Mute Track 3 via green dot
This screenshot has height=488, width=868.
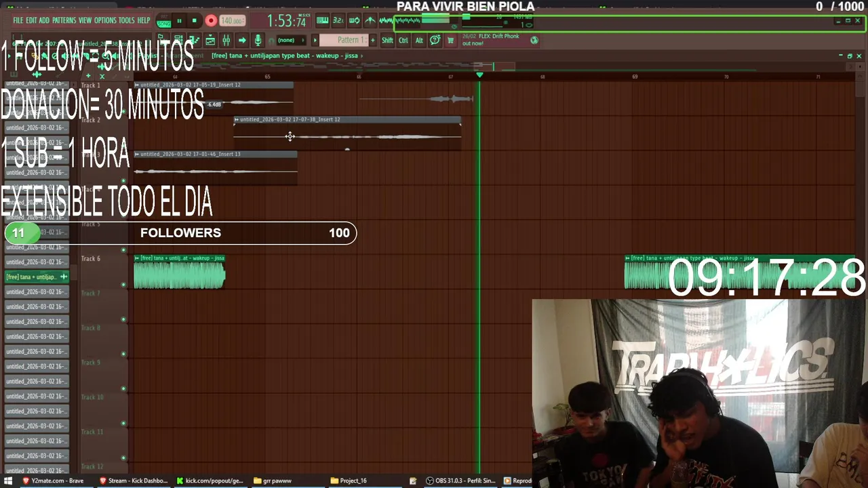[123, 180]
